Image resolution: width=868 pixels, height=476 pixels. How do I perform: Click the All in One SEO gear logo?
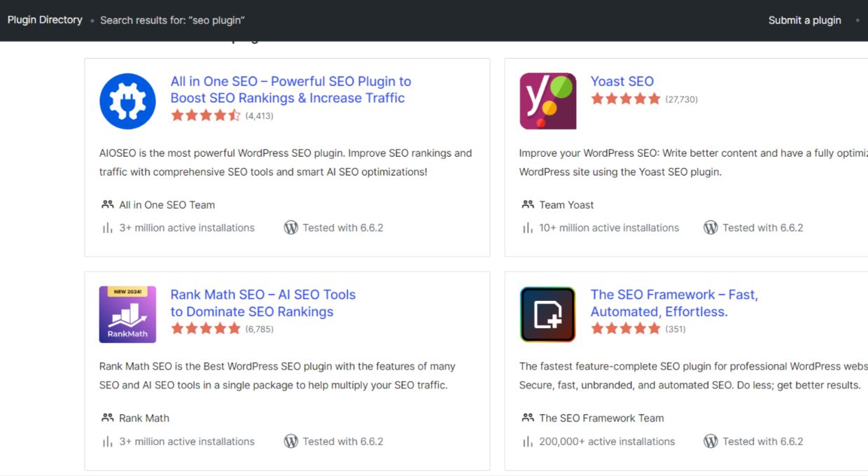click(127, 101)
